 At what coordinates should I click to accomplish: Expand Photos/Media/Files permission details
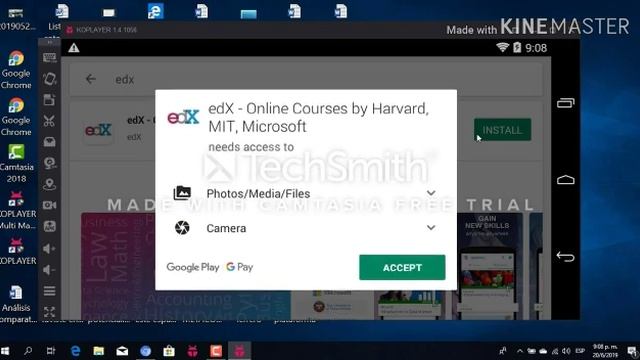click(x=431, y=193)
